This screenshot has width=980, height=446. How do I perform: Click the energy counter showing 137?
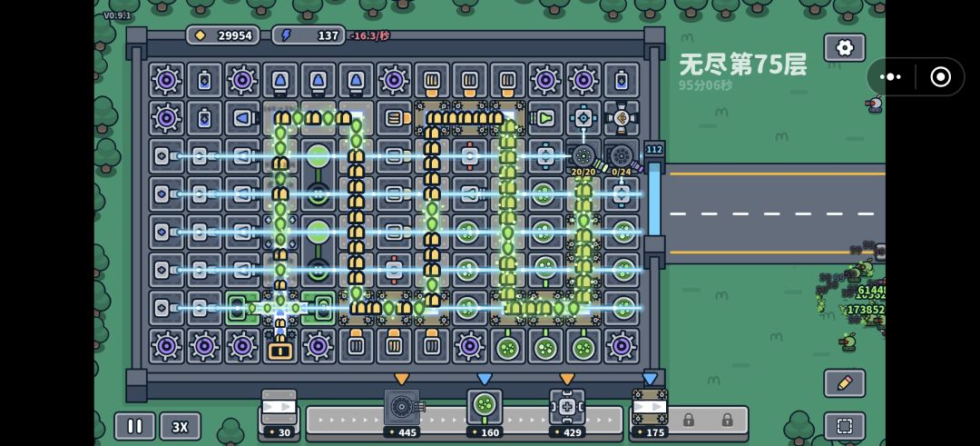(309, 35)
